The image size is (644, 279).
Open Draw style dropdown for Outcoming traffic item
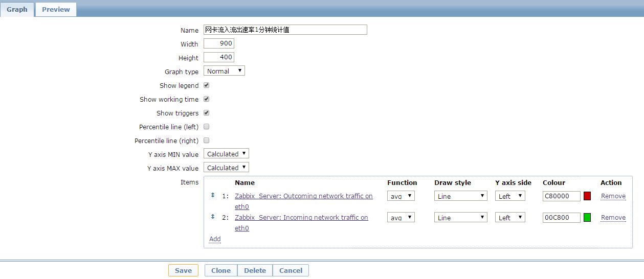pyautogui.click(x=461, y=196)
